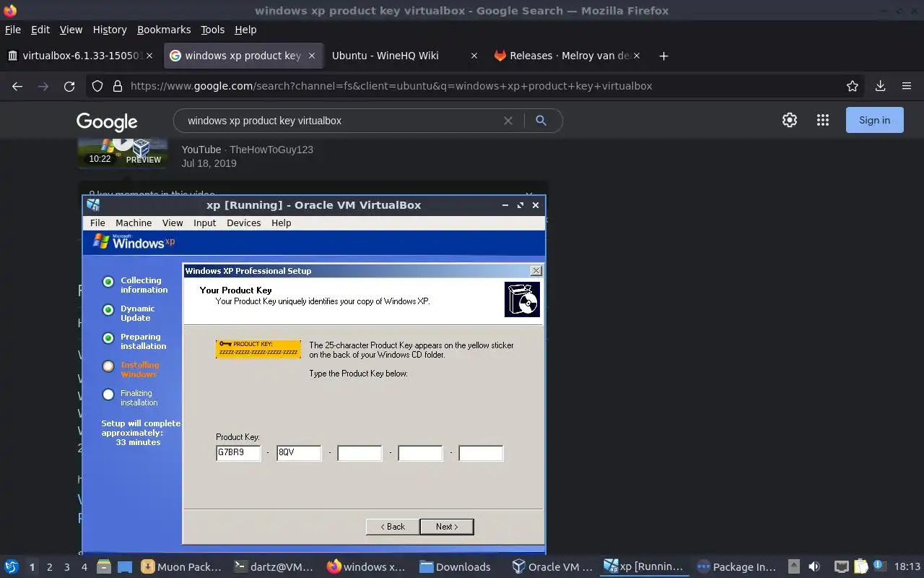Click fifth empty product key field
Viewport: 924px width, 578px height.
point(481,453)
